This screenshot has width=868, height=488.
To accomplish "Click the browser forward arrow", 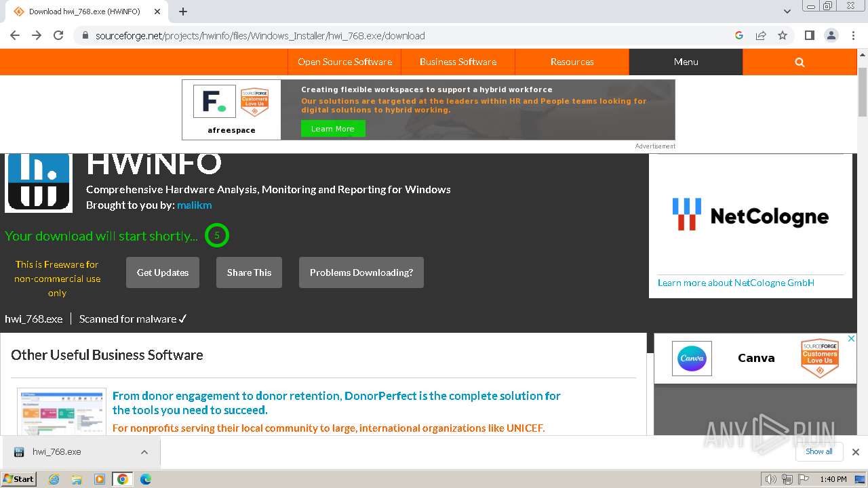I will (37, 35).
